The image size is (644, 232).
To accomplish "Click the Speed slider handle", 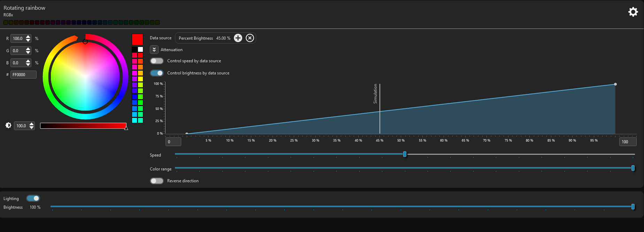I will (x=405, y=154).
